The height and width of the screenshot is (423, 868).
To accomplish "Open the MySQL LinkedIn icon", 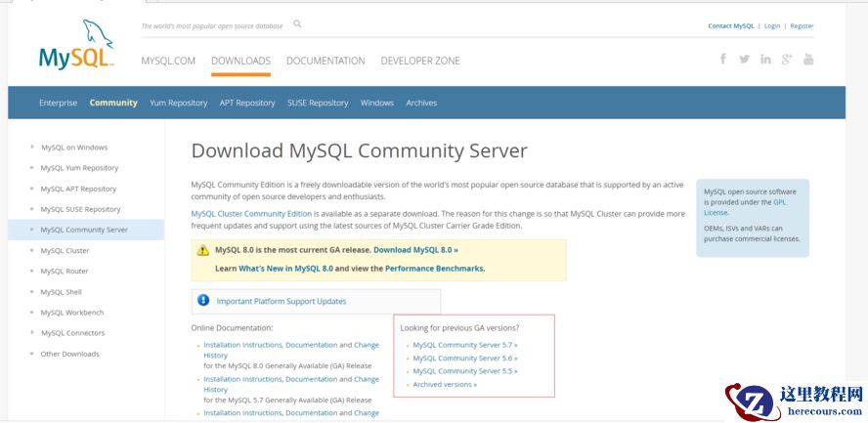I will click(765, 60).
